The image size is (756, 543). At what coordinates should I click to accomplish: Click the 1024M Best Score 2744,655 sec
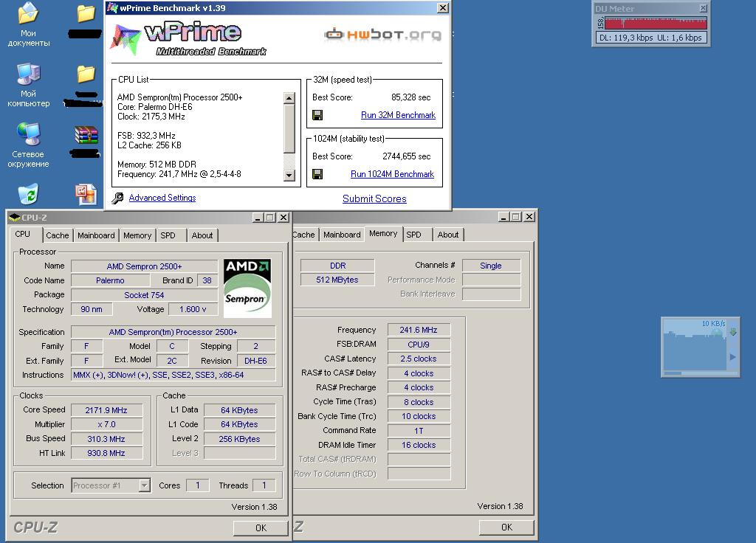click(407, 156)
